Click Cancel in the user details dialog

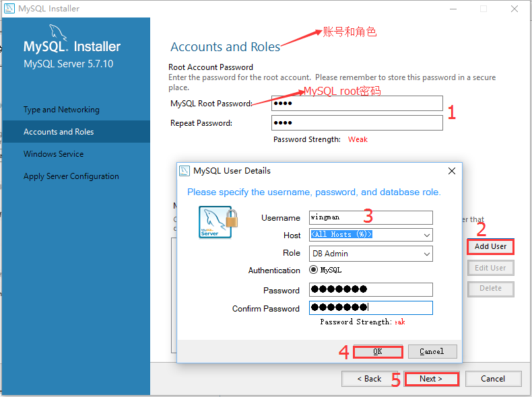(x=432, y=351)
